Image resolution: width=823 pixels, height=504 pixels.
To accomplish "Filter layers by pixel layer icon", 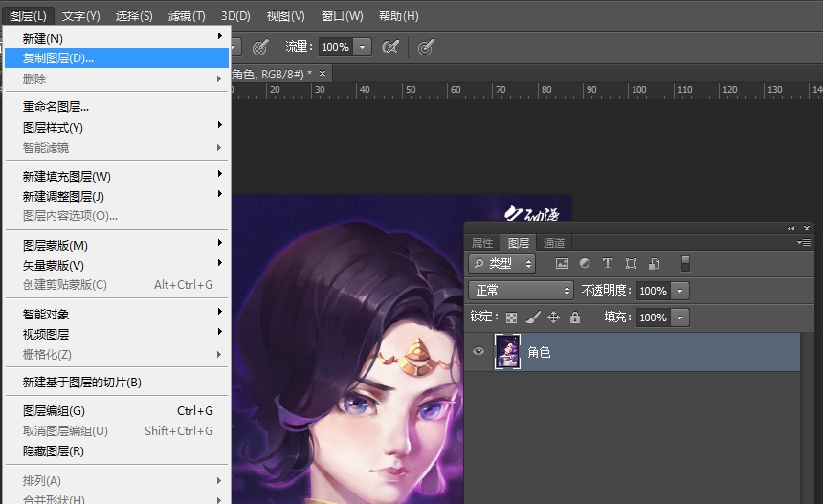I will point(562,264).
